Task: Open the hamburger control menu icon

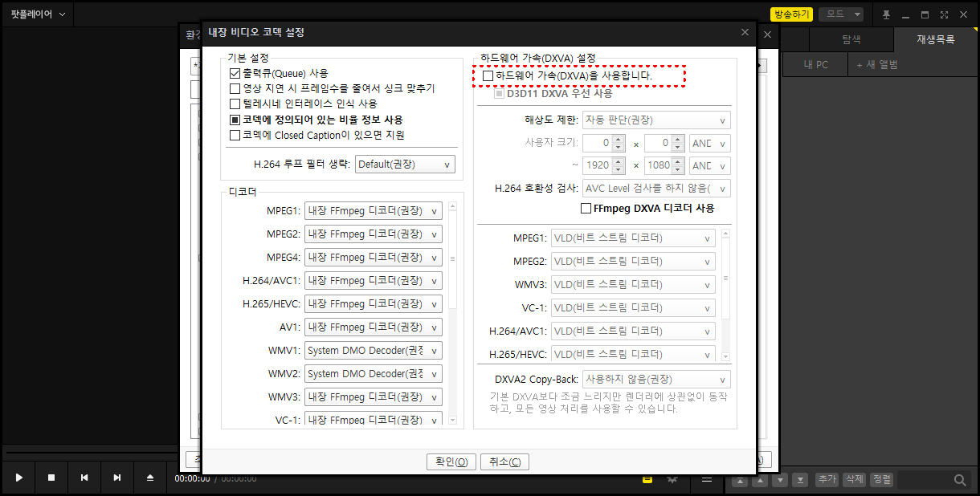Action: (x=706, y=478)
